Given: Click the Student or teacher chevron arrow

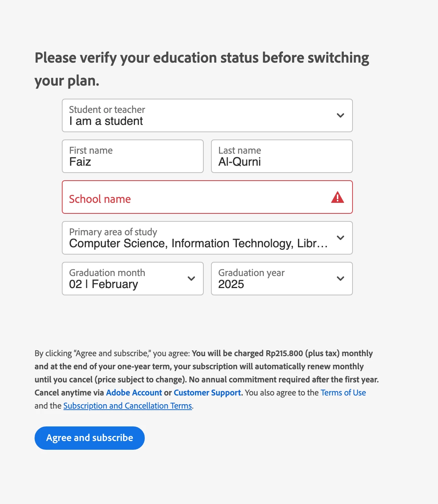Looking at the screenshot, I should point(341,115).
